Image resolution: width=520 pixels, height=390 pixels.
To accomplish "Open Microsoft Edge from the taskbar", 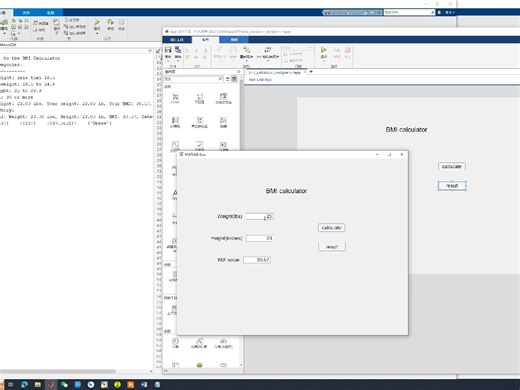I will coord(24,384).
